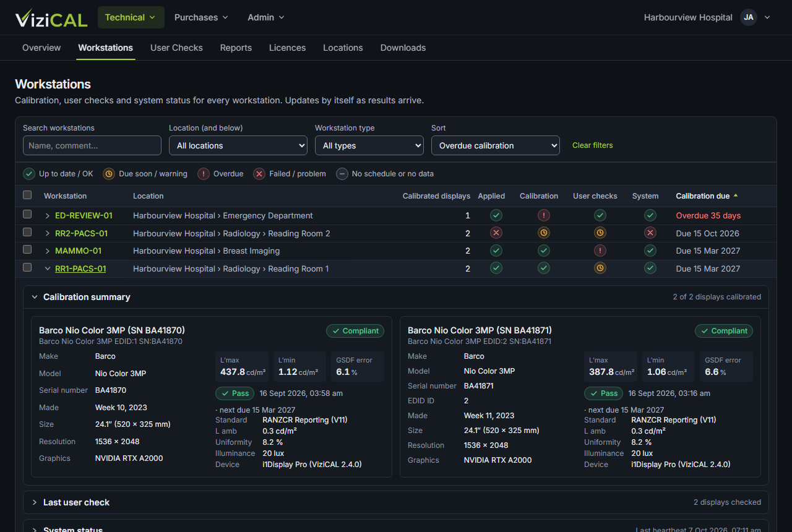The image size is (792, 532).
Task: Switch to the Licences tab
Action: pyautogui.click(x=287, y=48)
